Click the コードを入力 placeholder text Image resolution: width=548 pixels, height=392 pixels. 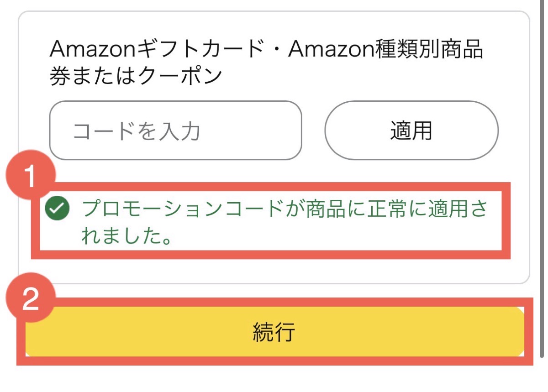point(137,131)
